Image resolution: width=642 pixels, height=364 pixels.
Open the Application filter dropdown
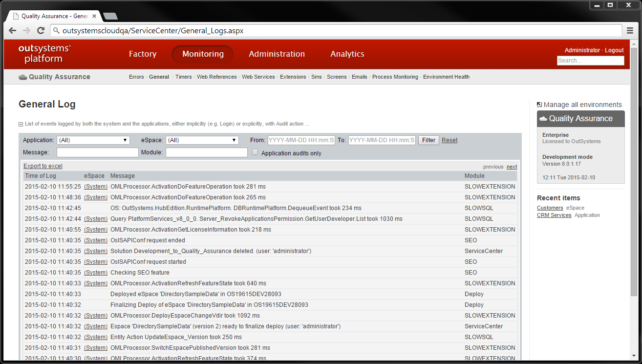click(93, 140)
